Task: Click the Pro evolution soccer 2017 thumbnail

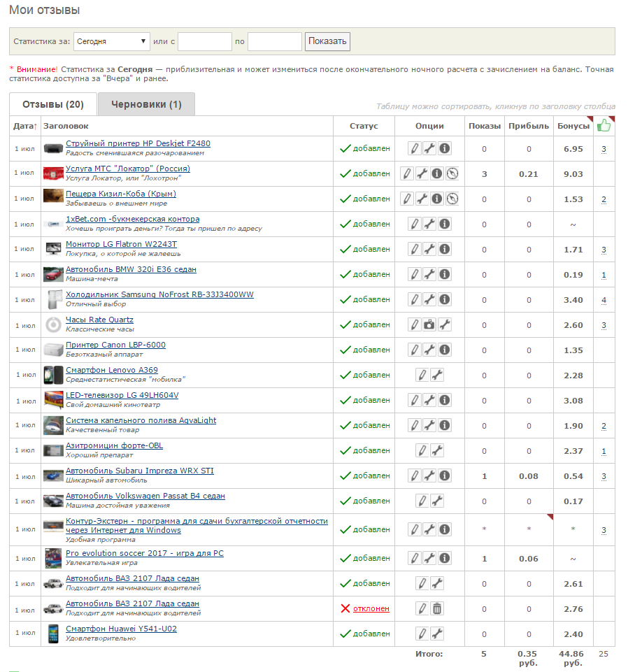Action: (53, 559)
